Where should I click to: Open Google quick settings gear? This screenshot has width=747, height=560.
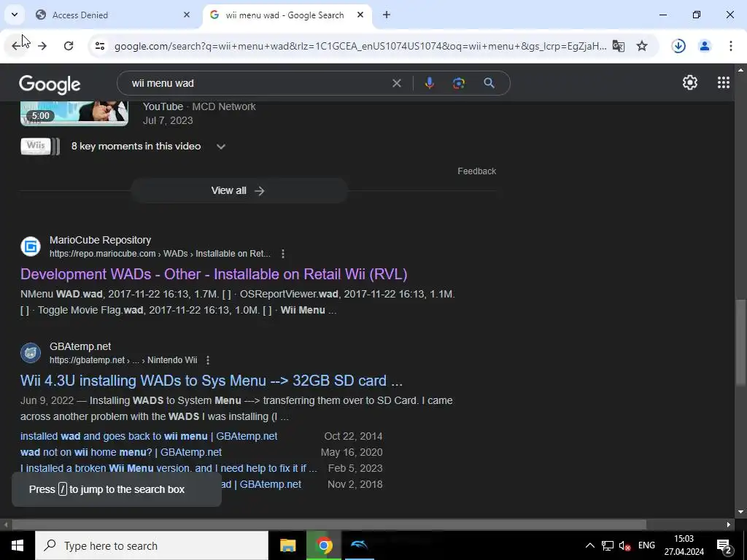(690, 82)
